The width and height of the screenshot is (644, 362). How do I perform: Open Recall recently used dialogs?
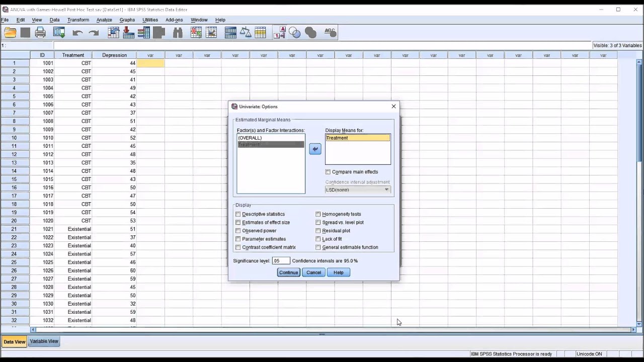coord(59,33)
